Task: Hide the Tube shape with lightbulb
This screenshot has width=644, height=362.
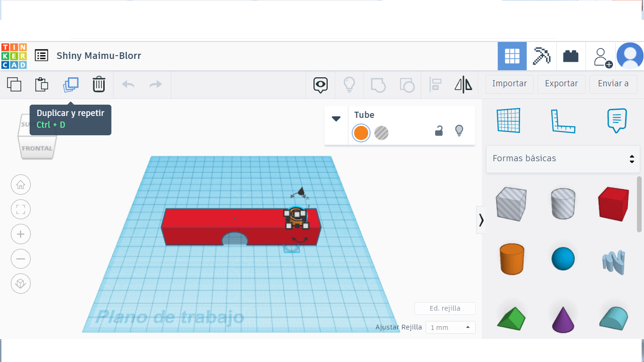Action: [459, 131]
